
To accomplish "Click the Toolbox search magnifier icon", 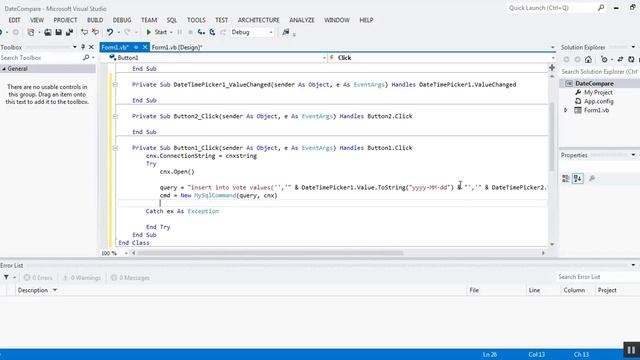I will tap(86, 58).
